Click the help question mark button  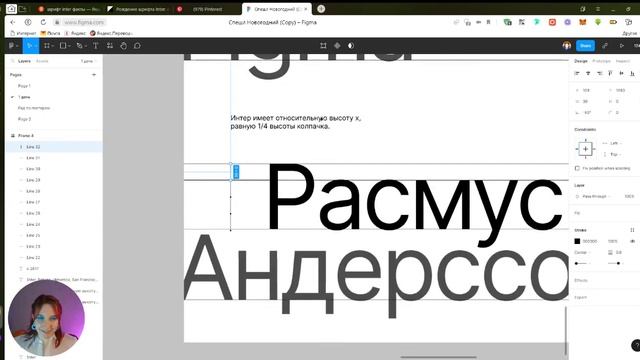point(636,345)
